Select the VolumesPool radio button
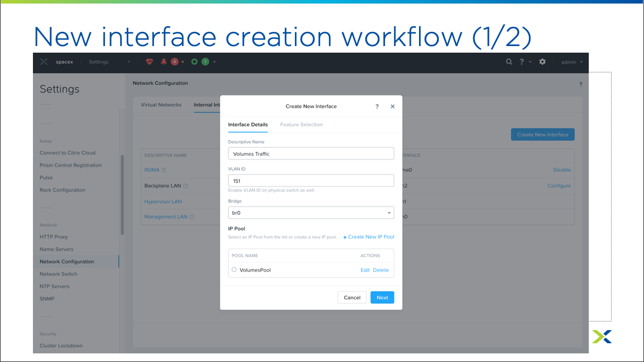 [x=234, y=270]
